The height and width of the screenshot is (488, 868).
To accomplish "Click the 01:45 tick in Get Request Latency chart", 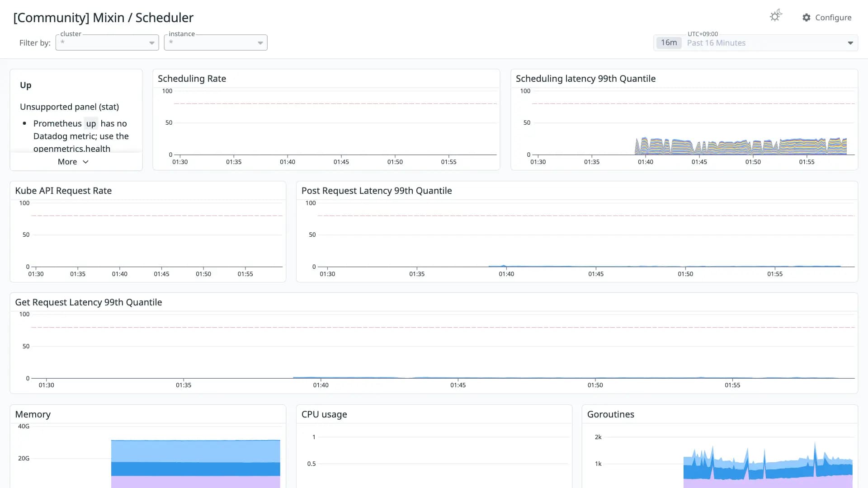I will 458,385.
